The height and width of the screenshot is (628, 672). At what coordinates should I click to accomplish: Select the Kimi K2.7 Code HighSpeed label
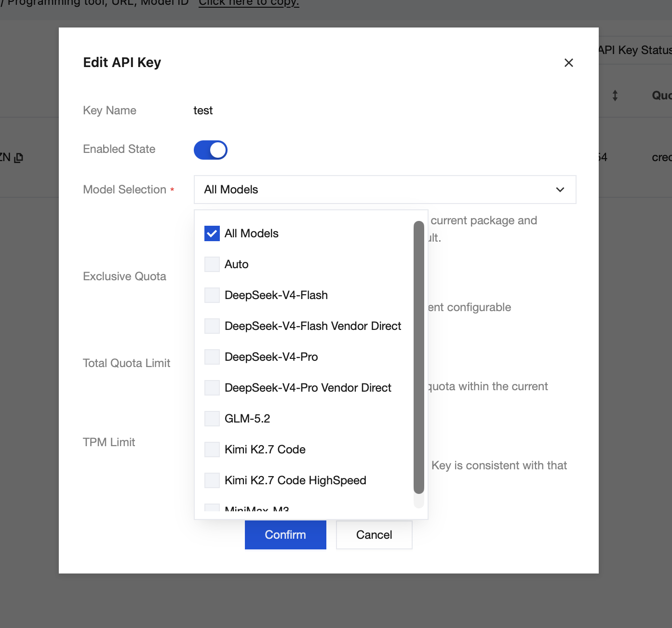click(x=296, y=480)
